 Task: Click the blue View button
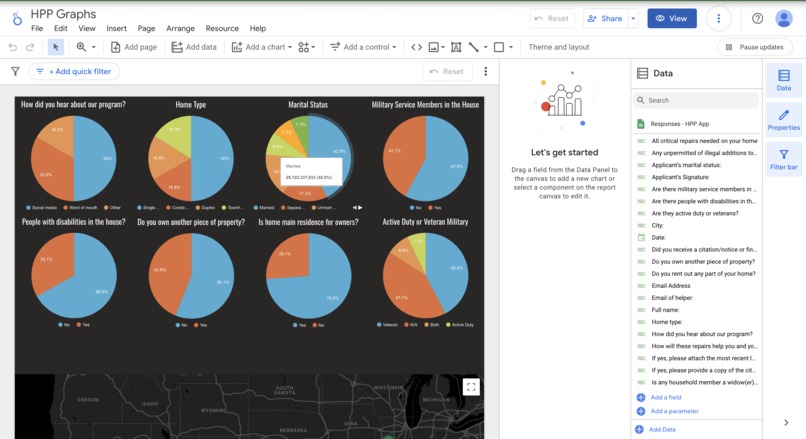point(672,19)
